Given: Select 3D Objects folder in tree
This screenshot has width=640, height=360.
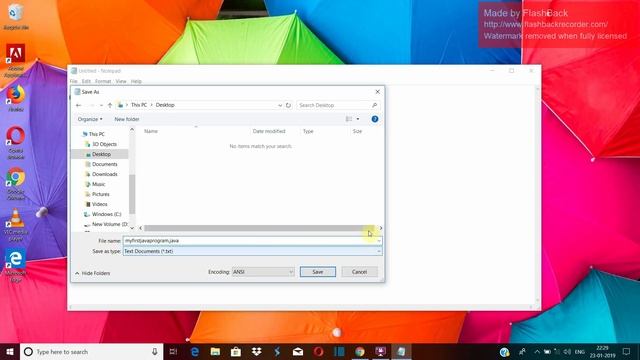Looking at the screenshot, I should [104, 144].
